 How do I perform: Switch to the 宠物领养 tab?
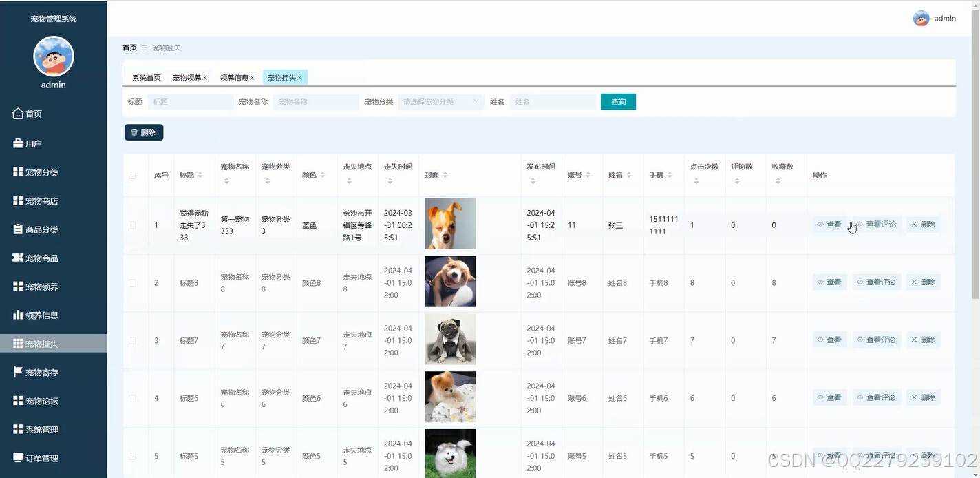click(187, 77)
